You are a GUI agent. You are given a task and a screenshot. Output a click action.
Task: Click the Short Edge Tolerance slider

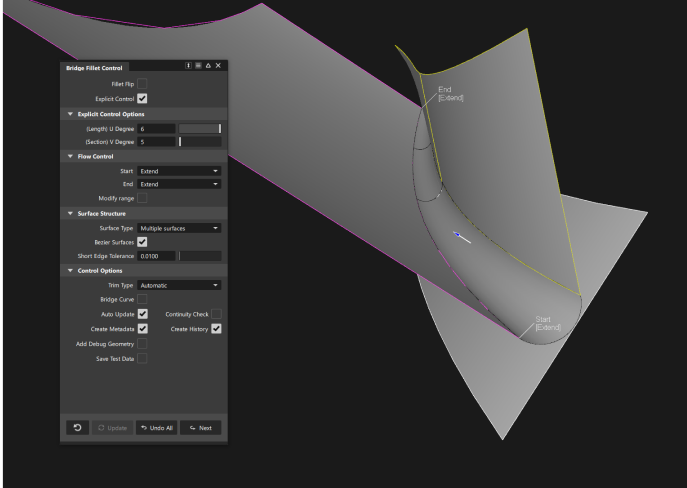tap(200, 256)
